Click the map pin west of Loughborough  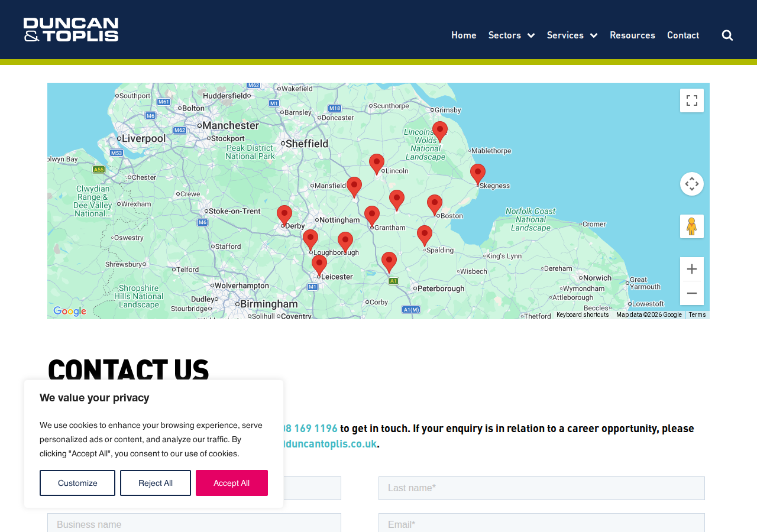(310, 240)
